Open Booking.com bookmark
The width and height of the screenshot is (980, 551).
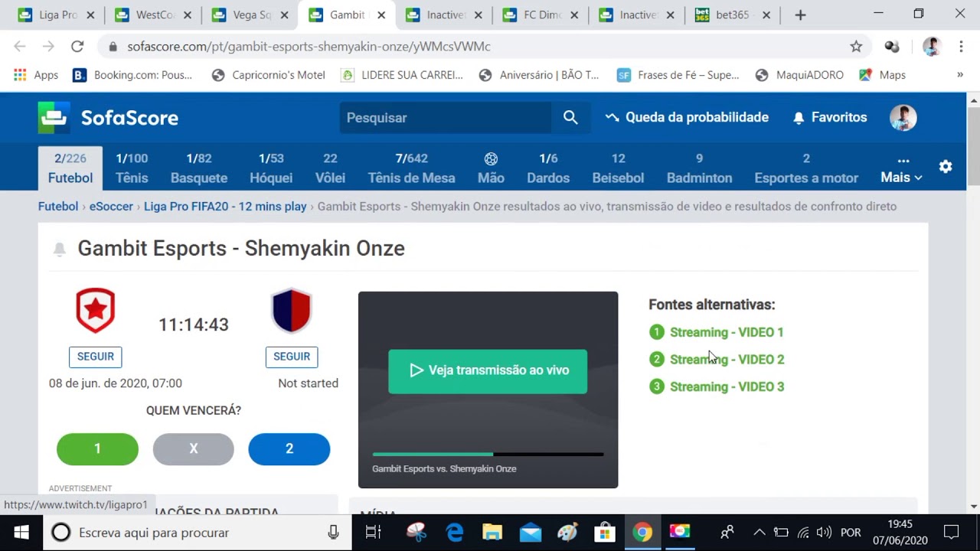point(132,75)
